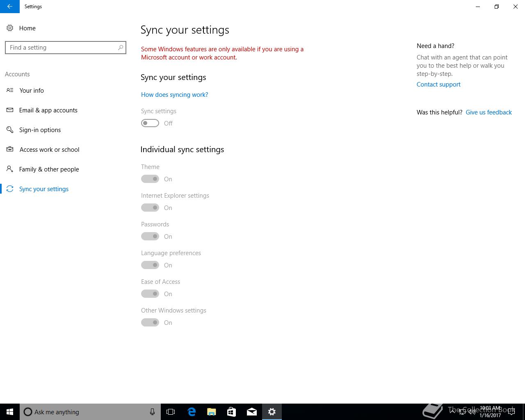This screenshot has width=525, height=420.
Task: Toggle Internet Explorer settings sync
Action: 150,208
